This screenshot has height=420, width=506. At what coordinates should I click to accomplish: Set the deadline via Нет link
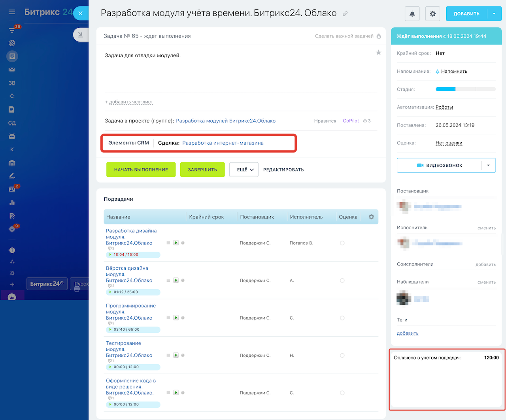pyautogui.click(x=440, y=53)
